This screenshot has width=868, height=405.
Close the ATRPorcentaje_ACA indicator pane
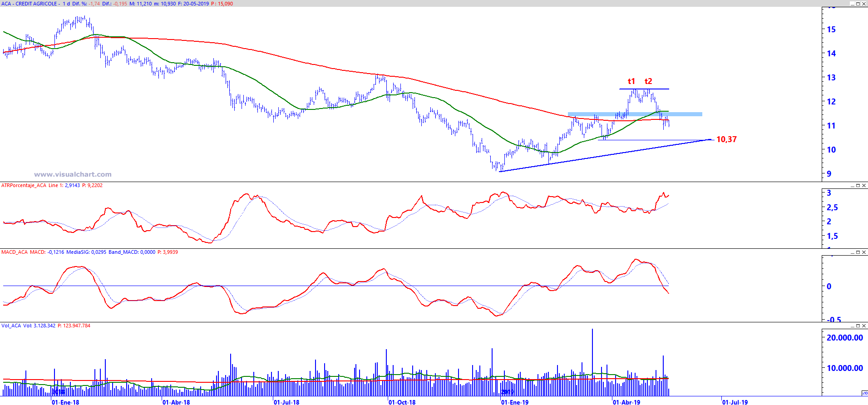(x=864, y=185)
